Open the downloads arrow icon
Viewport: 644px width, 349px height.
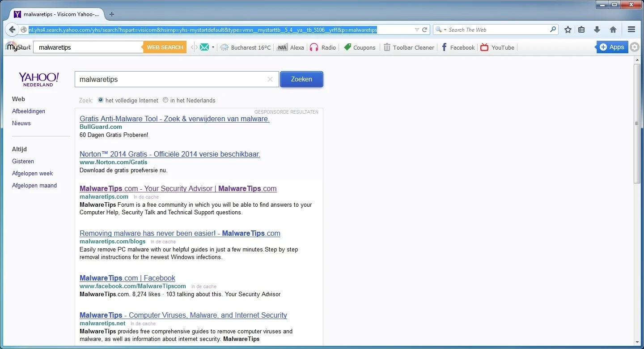[597, 30]
